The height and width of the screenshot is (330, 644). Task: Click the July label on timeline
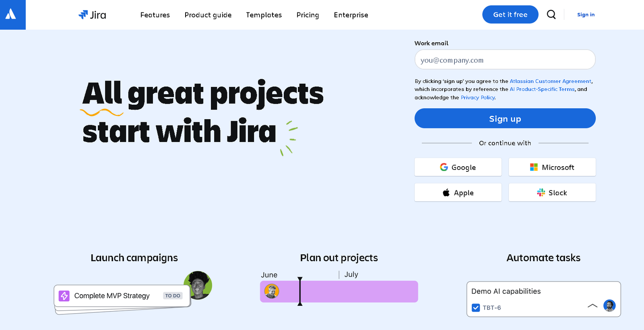[351, 274]
